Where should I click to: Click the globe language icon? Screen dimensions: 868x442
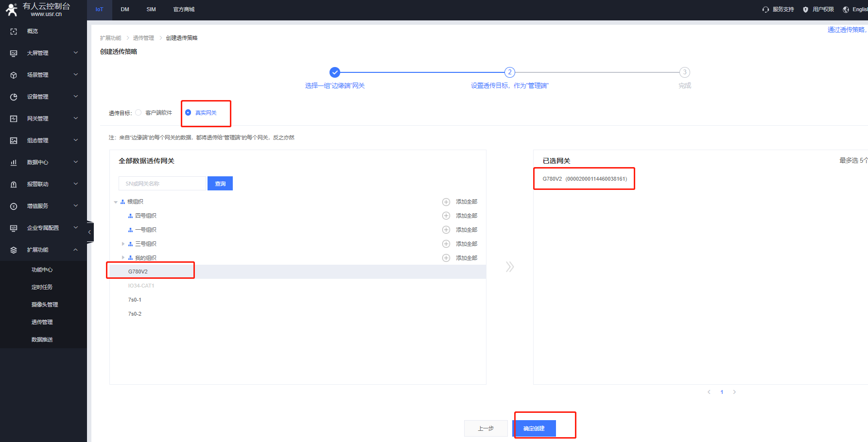(x=846, y=10)
